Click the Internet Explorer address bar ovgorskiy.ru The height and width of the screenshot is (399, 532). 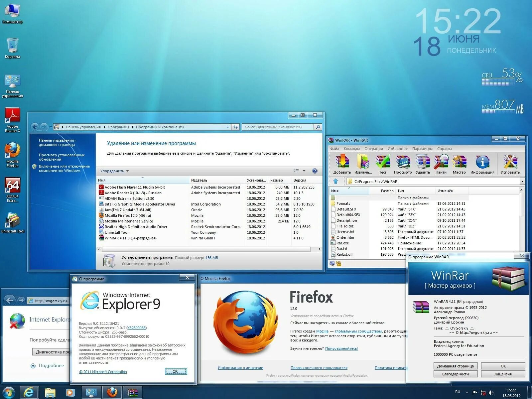point(48,301)
